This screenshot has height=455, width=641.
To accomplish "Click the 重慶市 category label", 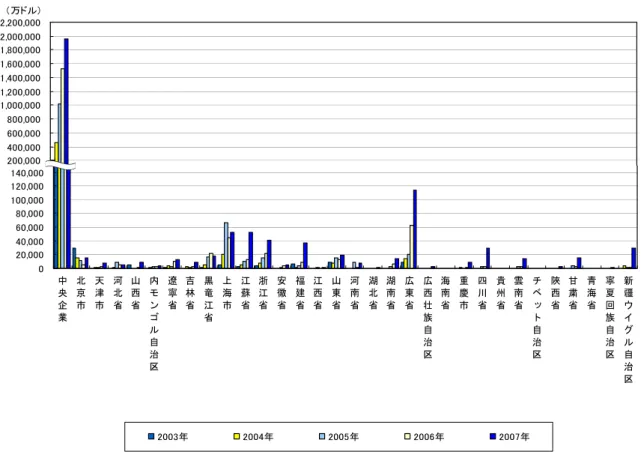I will (x=464, y=293).
